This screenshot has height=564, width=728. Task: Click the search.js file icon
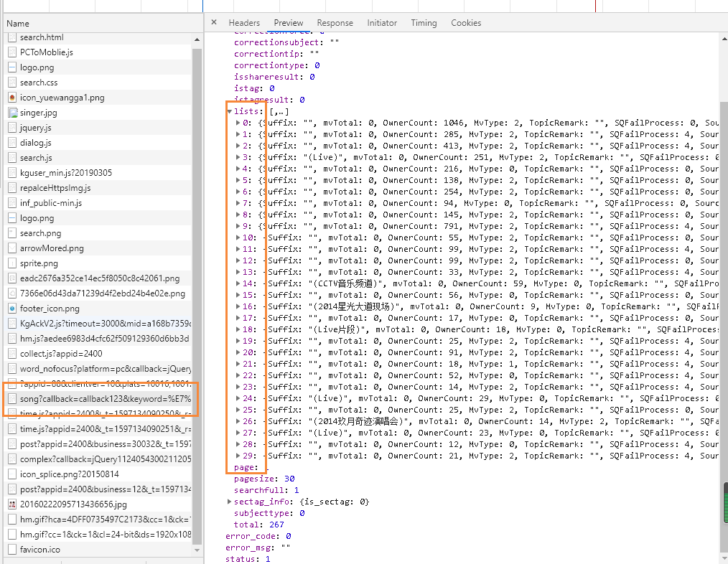coord(12,158)
